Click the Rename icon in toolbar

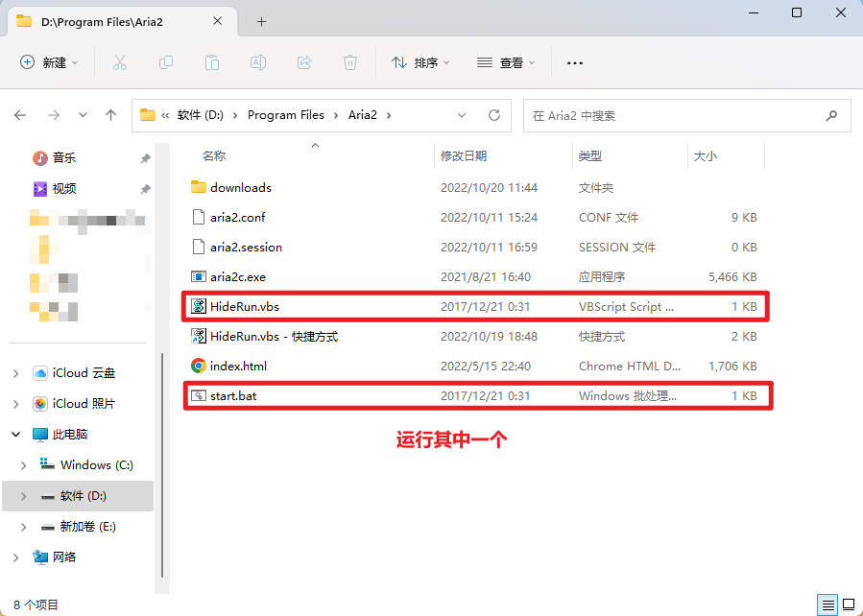[258, 62]
